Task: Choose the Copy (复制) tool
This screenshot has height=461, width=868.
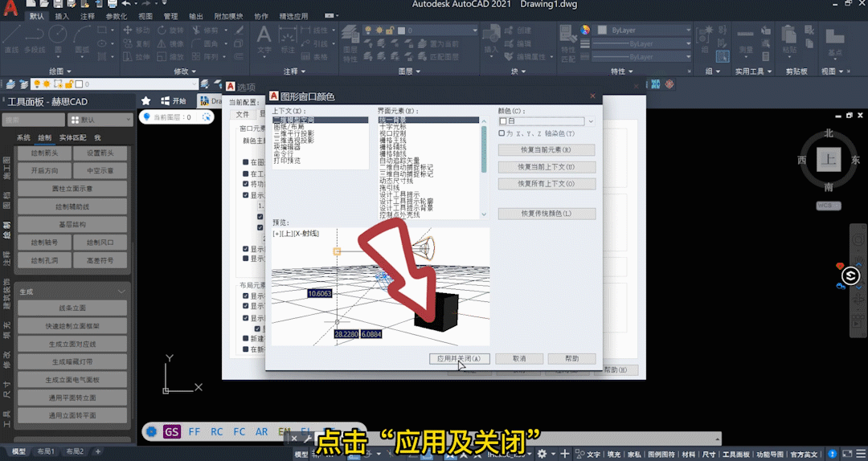Action: 137,43
